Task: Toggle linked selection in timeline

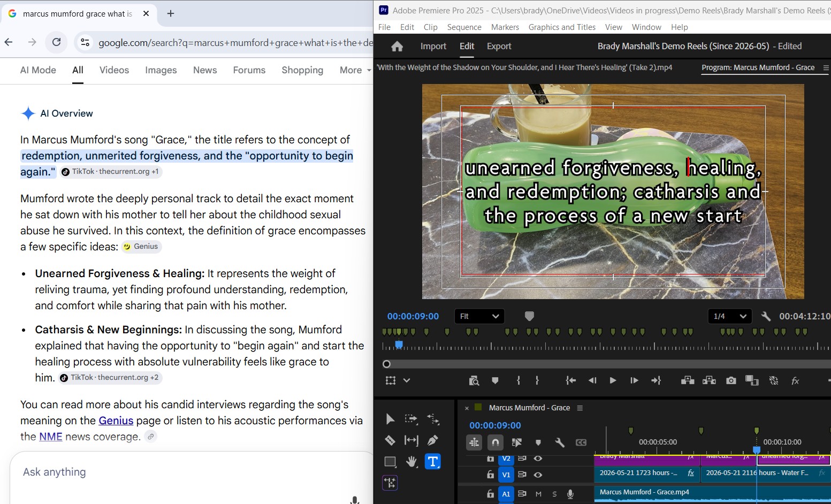Action: [517, 442]
